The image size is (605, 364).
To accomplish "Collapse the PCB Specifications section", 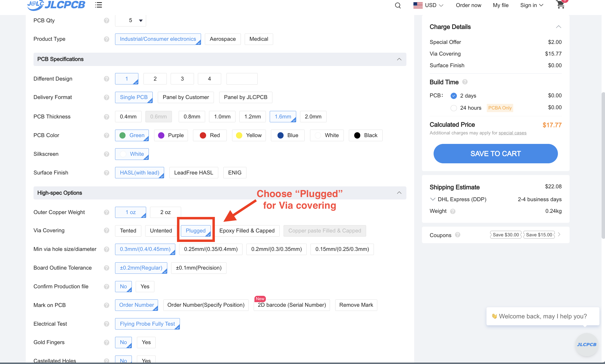I will coord(399,59).
